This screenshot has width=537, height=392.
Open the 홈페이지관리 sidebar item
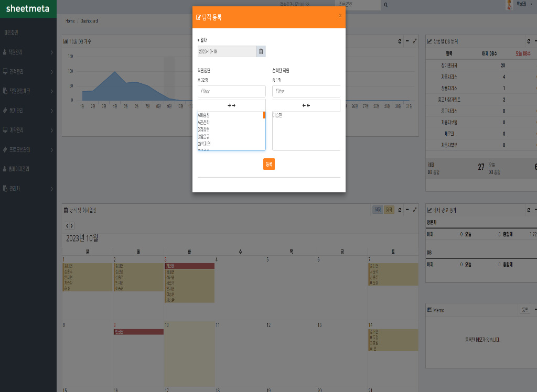click(28, 169)
